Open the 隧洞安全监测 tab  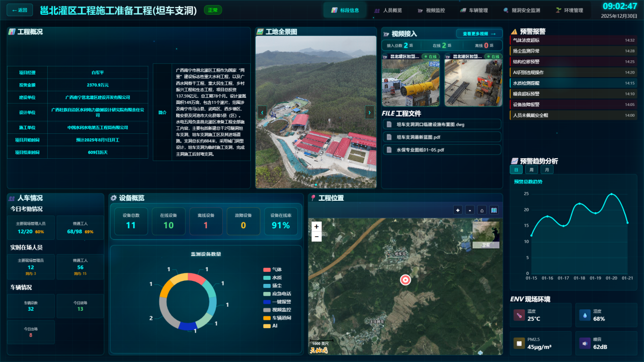point(522,10)
